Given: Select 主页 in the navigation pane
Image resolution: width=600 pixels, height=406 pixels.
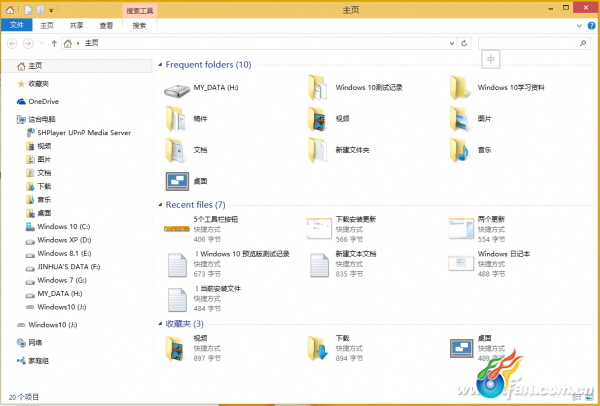Looking at the screenshot, I should tap(78, 66).
